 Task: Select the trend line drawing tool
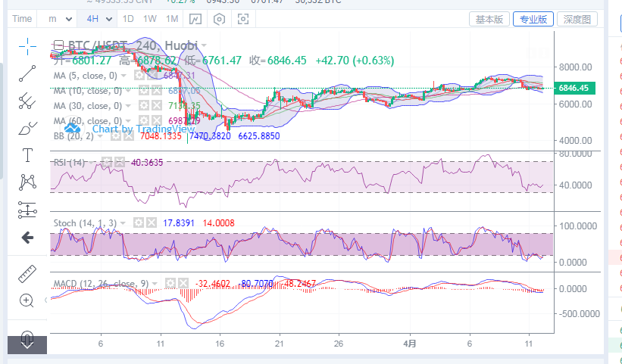pyautogui.click(x=27, y=73)
